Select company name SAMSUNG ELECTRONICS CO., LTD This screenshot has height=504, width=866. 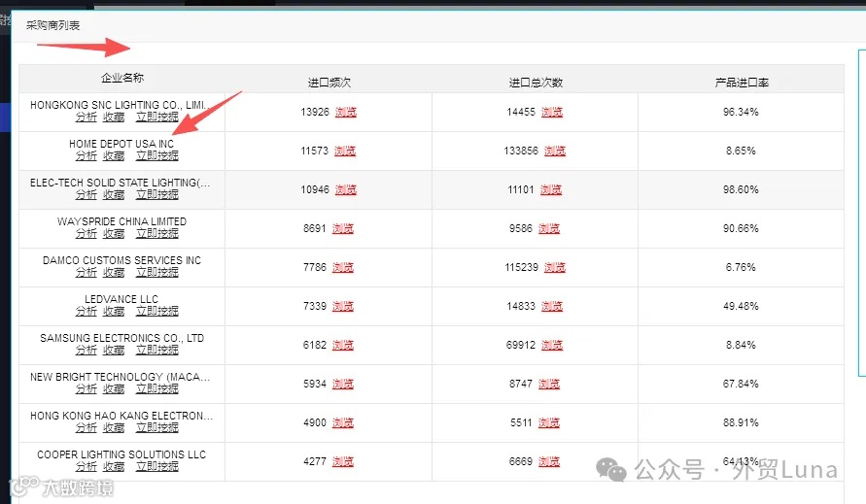pyautogui.click(x=122, y=338)
